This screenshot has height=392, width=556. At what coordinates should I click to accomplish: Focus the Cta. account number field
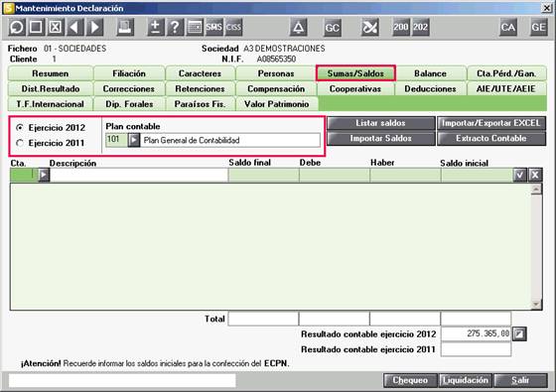24,175
